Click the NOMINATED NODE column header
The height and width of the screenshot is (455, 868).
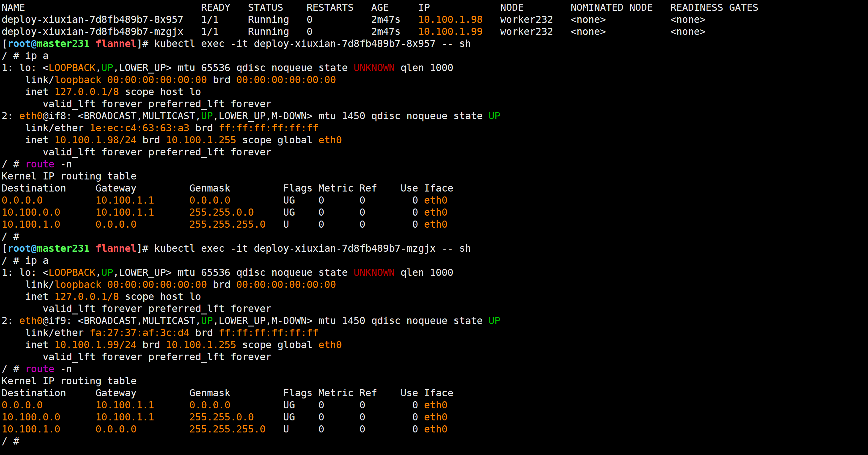tap(611, 7)
